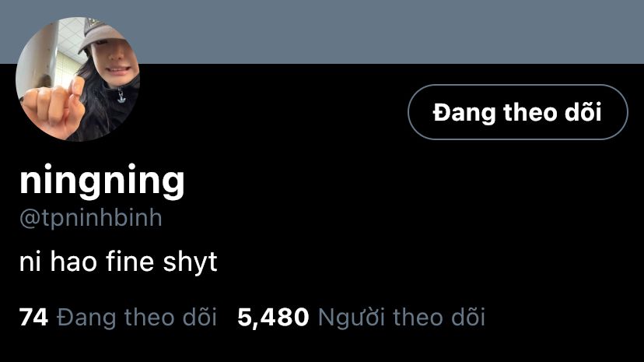Viewport: 644px width, 362px height.
Task: Click the Đang theo dõi pill button
Action: point(517,112)
